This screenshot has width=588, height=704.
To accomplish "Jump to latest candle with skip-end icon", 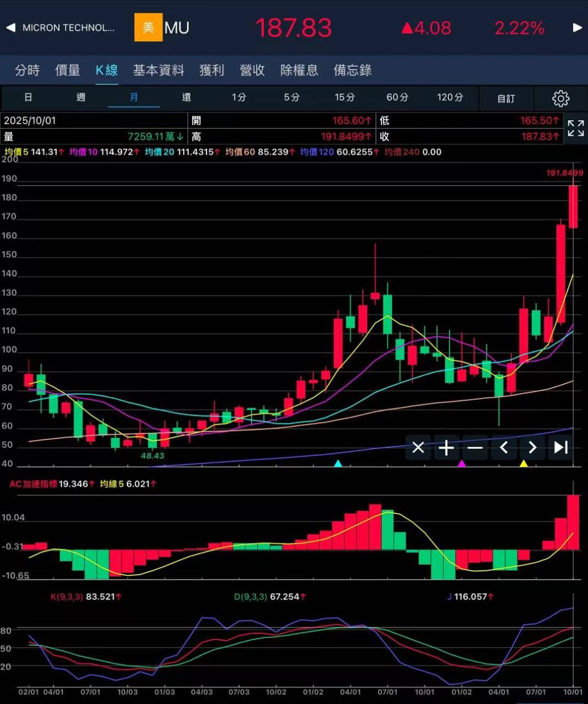I will [560, 448].
